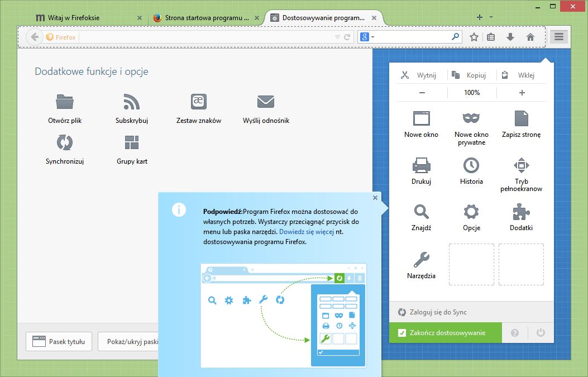Screen dimensions: 588x377
Task: Click the reload icon in the URL bar
Action: click(x=347, y=37)
